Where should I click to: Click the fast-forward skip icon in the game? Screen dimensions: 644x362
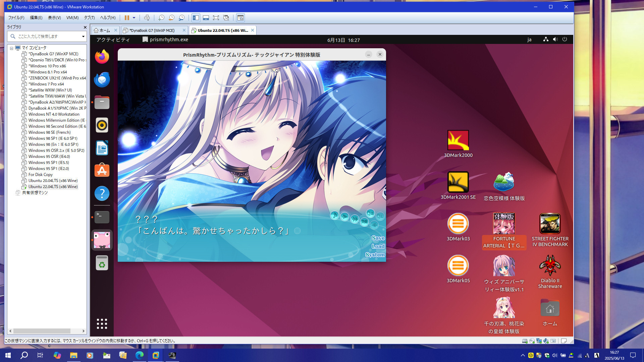355,219
